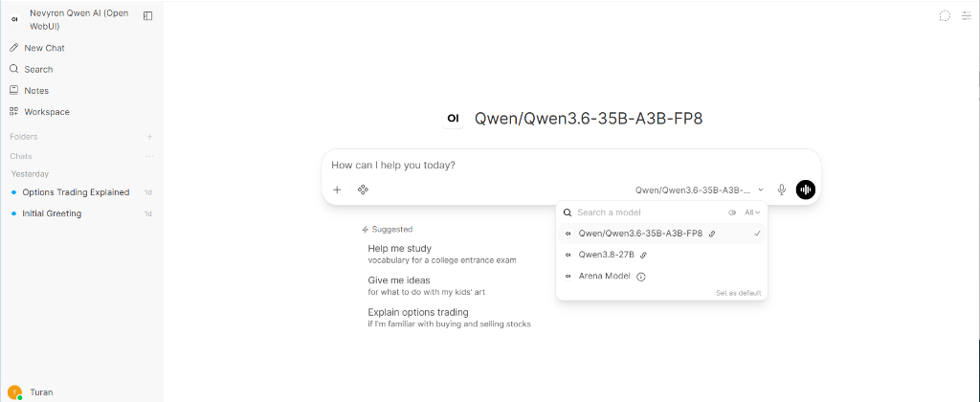
Task: Select the Qwen3.8-27B model
Action: [x=662, y=256]
